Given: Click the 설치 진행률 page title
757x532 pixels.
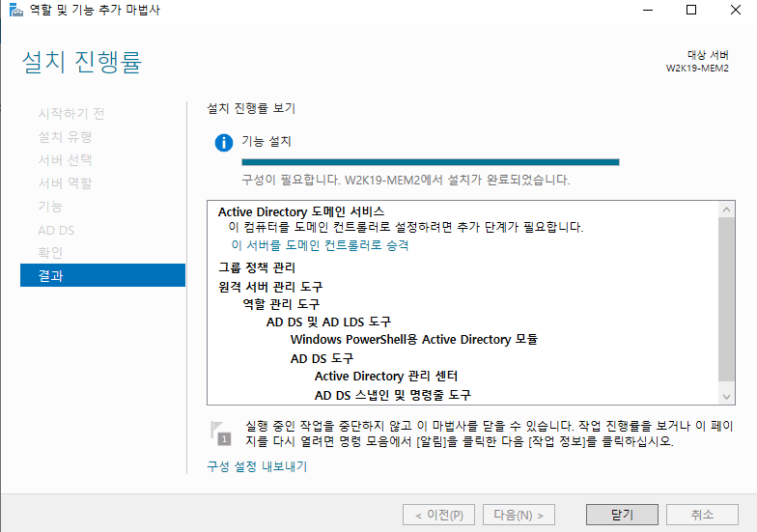Looking at the screenshot, I should (x=81, y=62).
